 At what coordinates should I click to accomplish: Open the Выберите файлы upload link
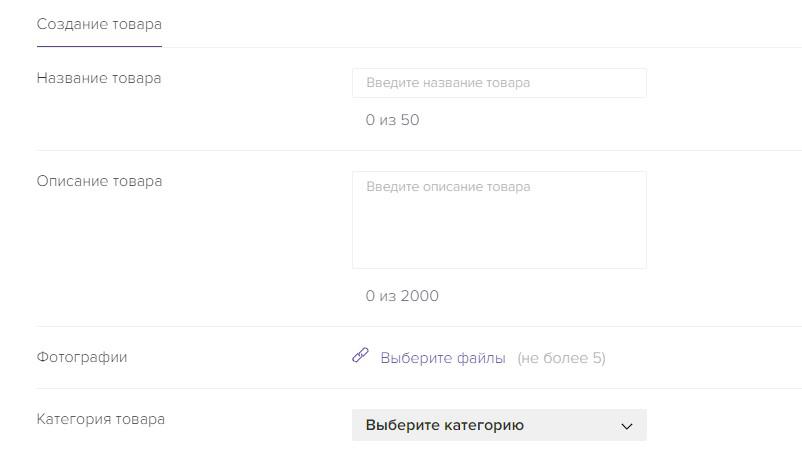(443, 358)
